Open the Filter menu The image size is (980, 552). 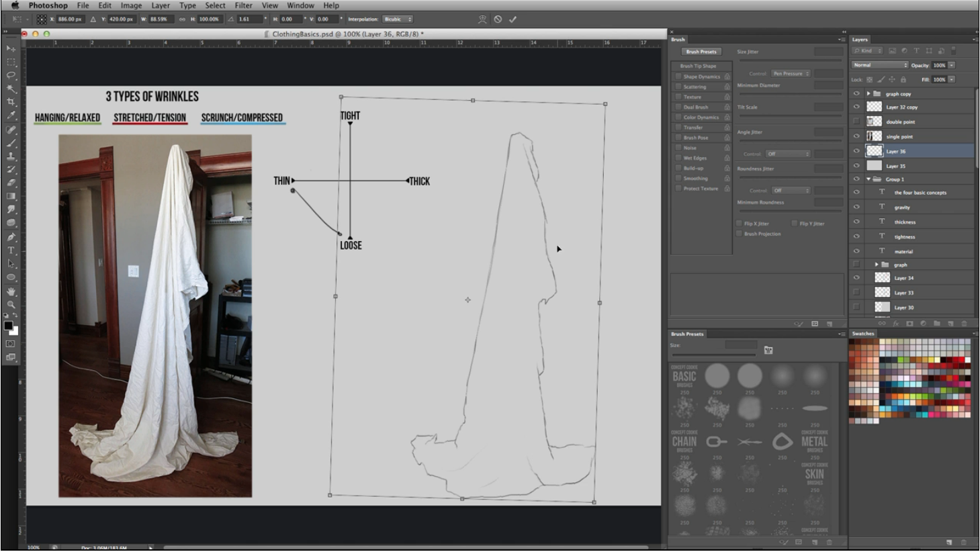tap(243, 5)
